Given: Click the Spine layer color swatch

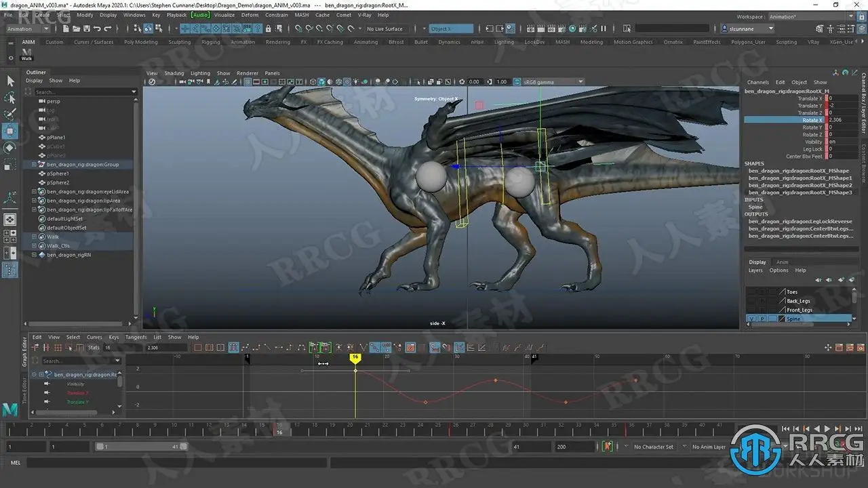Looking at the screenshot, I should click(782, 319).
